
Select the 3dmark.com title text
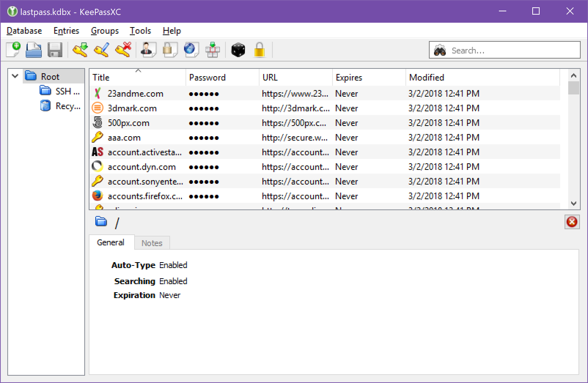(132, 108)
